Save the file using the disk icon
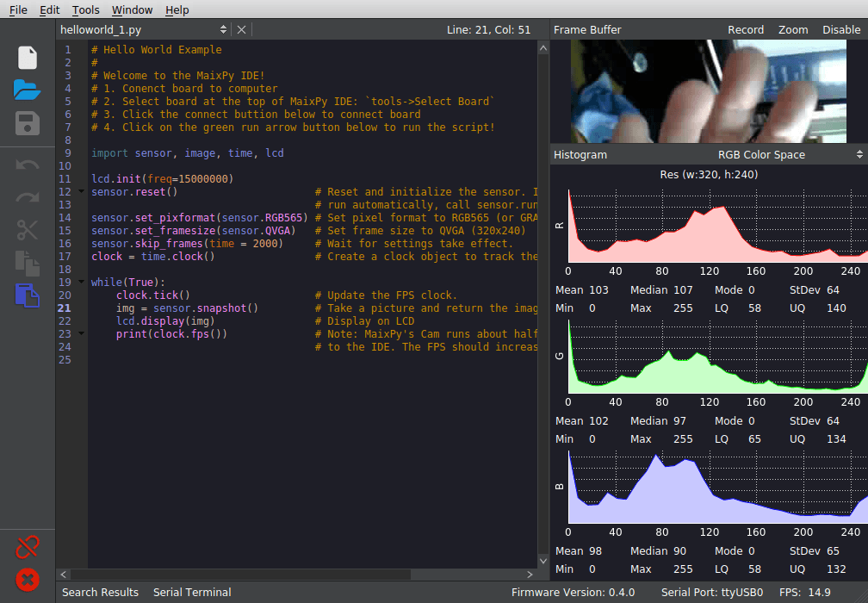This screenshot has height=603, width=868. pyautogui.click(x=28, y=123)
